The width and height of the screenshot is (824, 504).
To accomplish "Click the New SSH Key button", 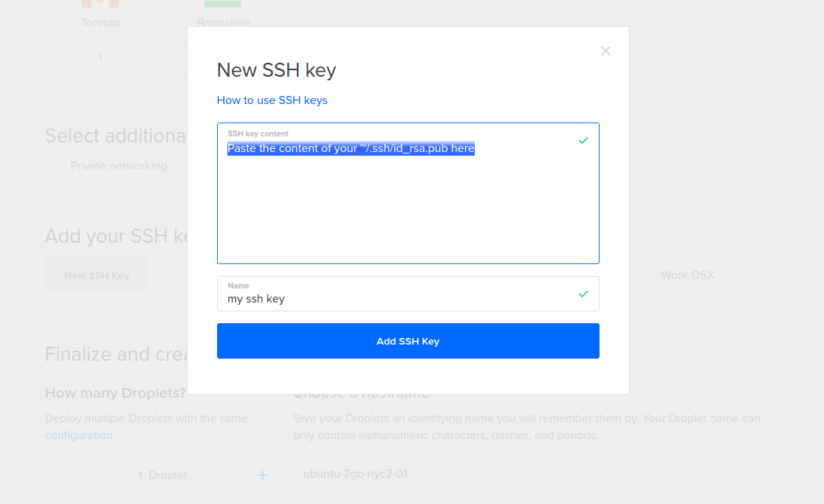I will pos(97,275).
